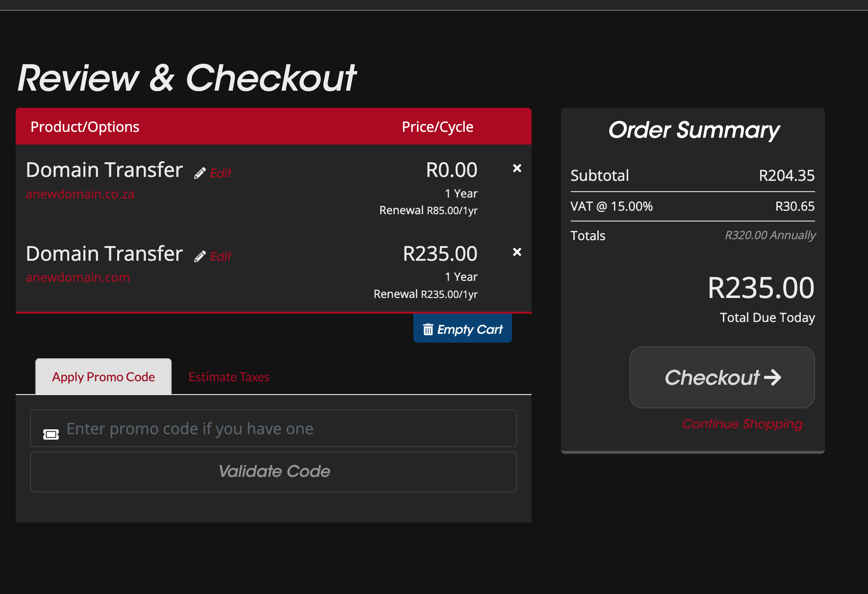
Task: Switch to the Apply Promo Code tab
Action: coord(103,377)
